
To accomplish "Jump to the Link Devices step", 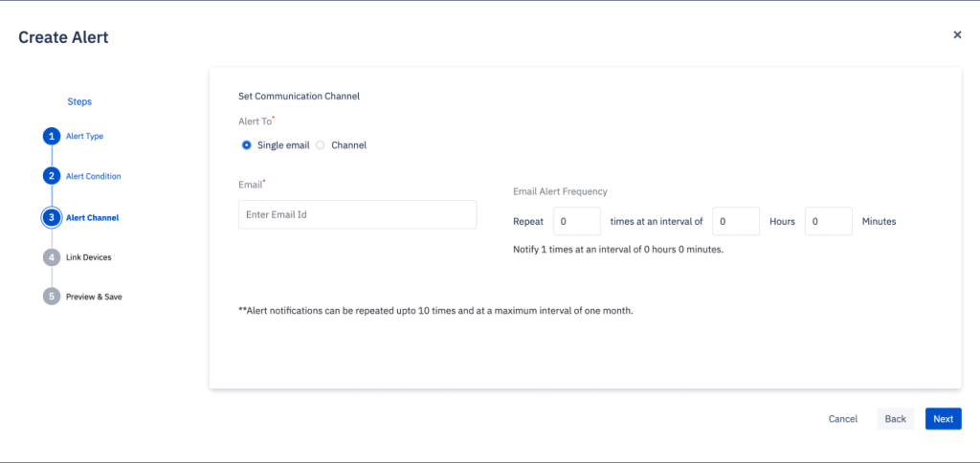I will (89, 256).
